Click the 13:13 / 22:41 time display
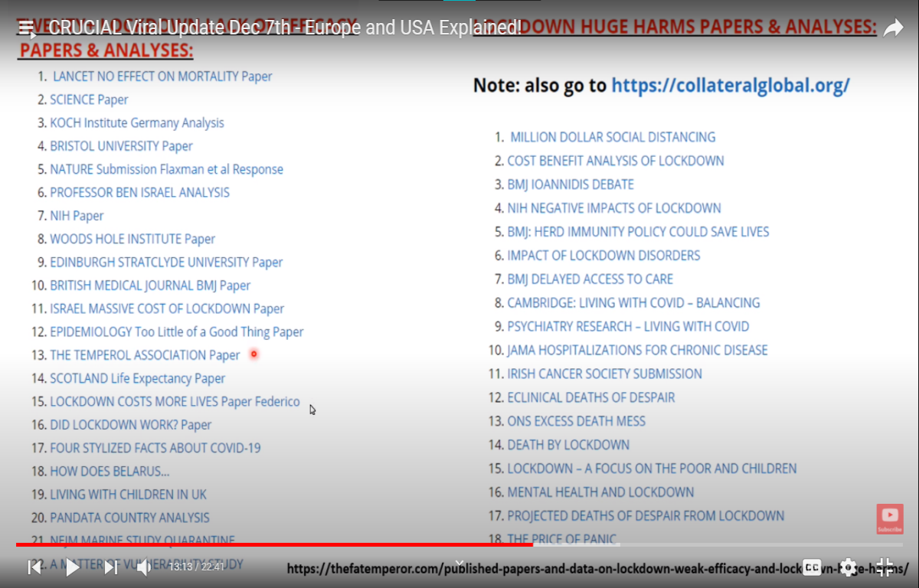Image resolution: width=919 pixels, height=588 pixels. (197, 567)
